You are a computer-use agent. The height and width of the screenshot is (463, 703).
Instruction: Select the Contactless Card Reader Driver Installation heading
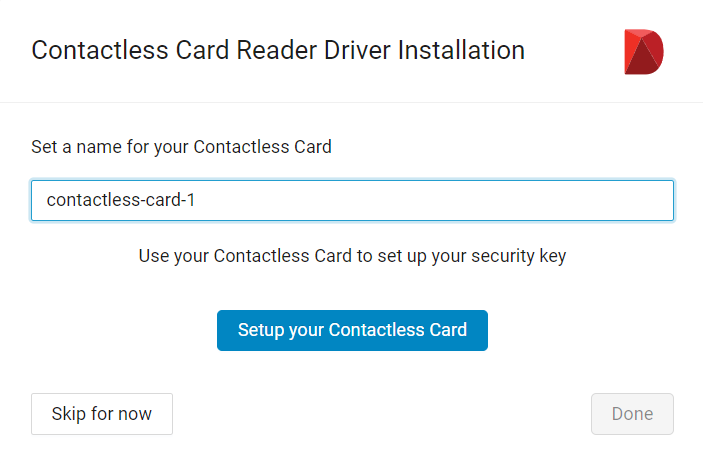click(x=278, y=50)
